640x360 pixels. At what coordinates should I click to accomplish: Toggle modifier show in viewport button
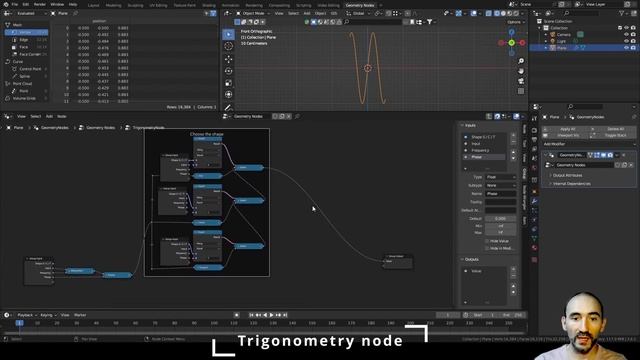coord(603,155)
